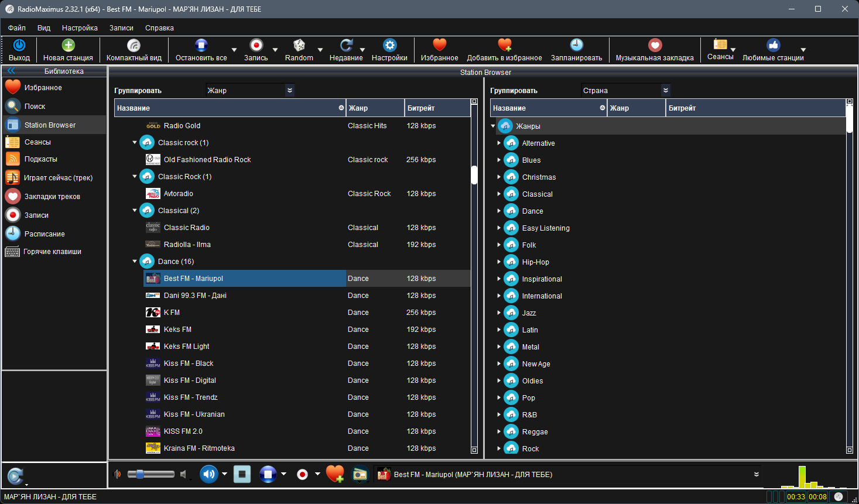Click the left station list scrollbar thumb
Viewport: 859px width, 504px height.
click(x=474, y=175)
